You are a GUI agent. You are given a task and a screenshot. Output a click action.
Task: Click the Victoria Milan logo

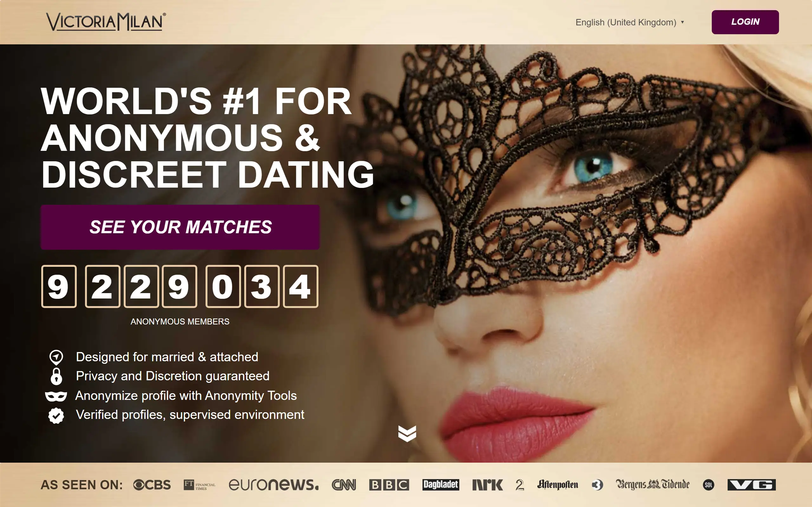(x=106, y=22)
